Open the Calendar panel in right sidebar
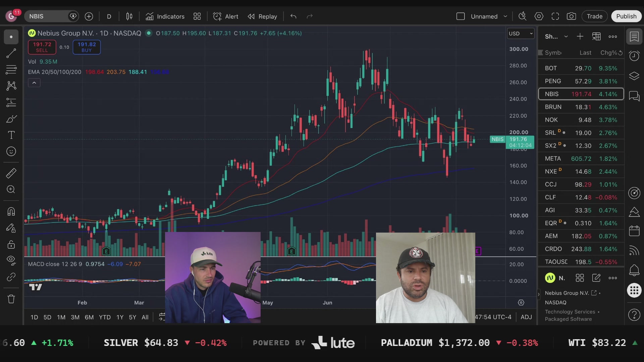The height and width of the screenshot is (362, 644). (634, 231)
